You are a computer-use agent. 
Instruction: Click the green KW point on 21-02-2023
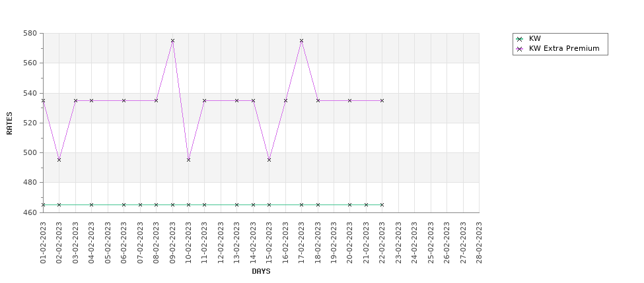(366, 204)
